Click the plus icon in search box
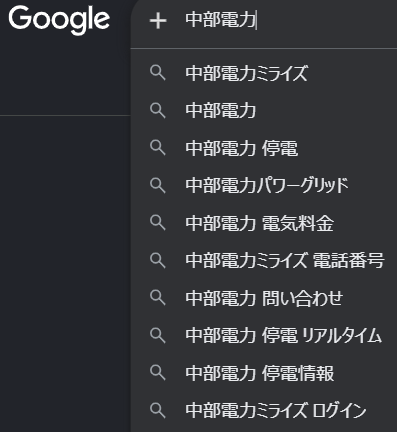This screenshot has width=397, height=432. coord(158,21)
